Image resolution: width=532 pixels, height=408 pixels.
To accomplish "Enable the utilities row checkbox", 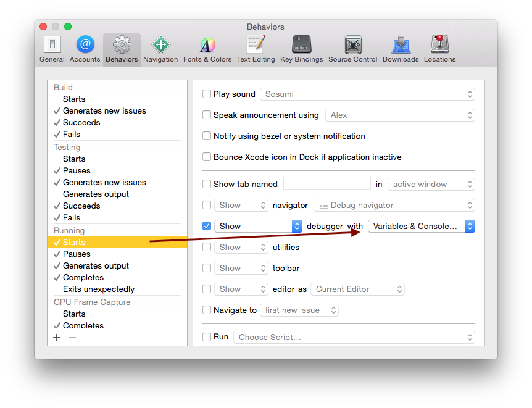I will pyautogui.click(x=207, y=247).
